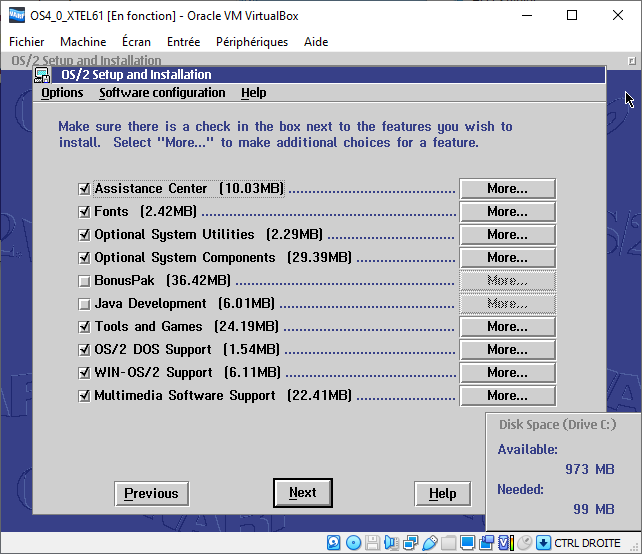Open the Software configuration menu
Viewport: 642px width, 554px height.
pos(162,93)
